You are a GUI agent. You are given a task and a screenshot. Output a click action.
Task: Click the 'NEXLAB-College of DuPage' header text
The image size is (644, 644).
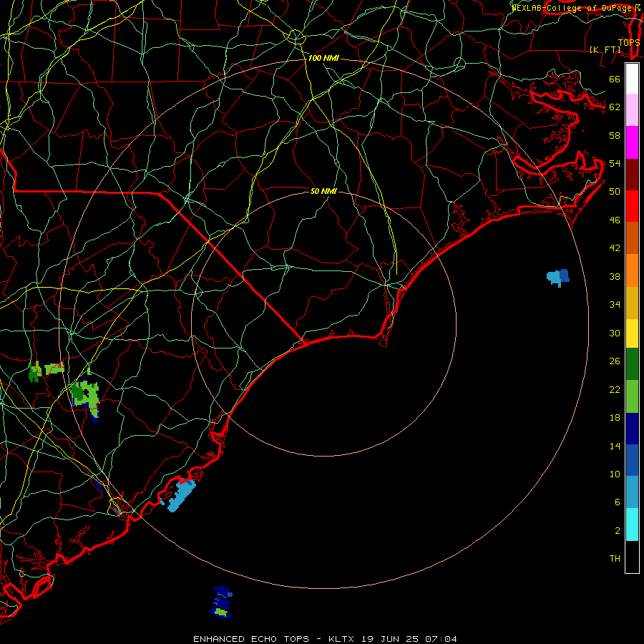click(572, 8)
